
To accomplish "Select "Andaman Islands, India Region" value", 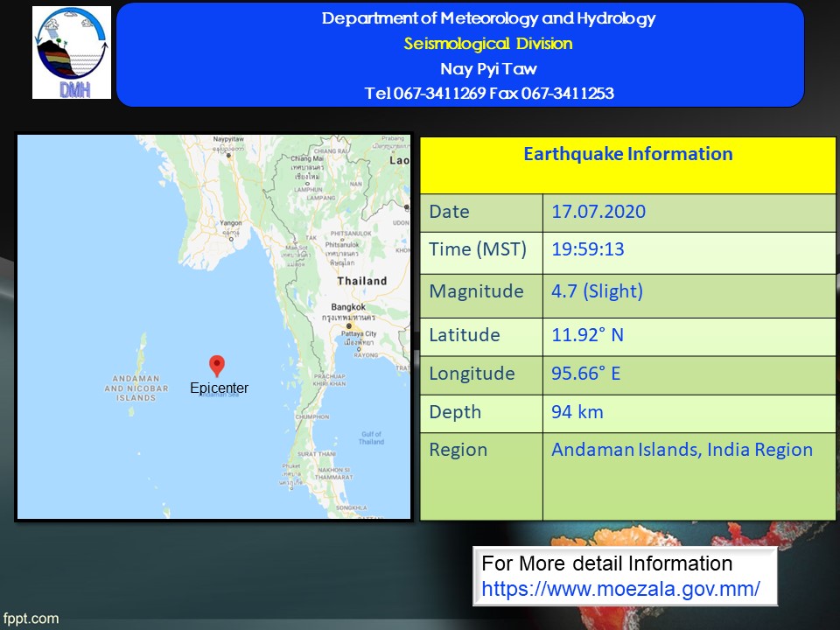I will 682,450.
